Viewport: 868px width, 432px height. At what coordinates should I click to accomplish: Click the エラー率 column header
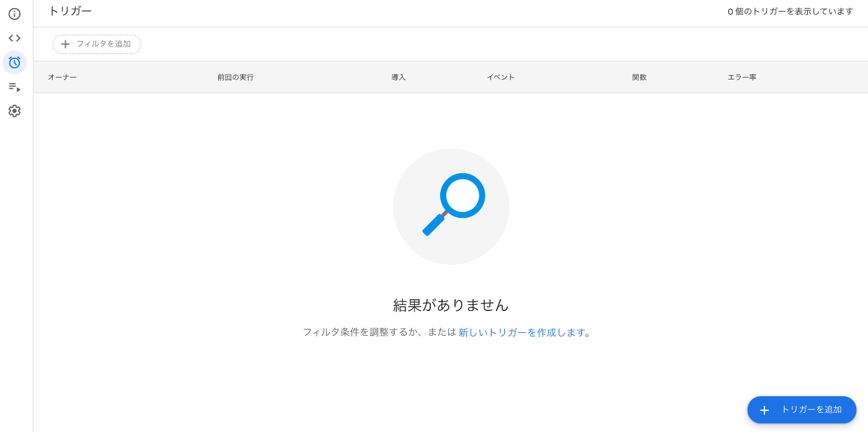pyautogui.click(x=742, y=77)
